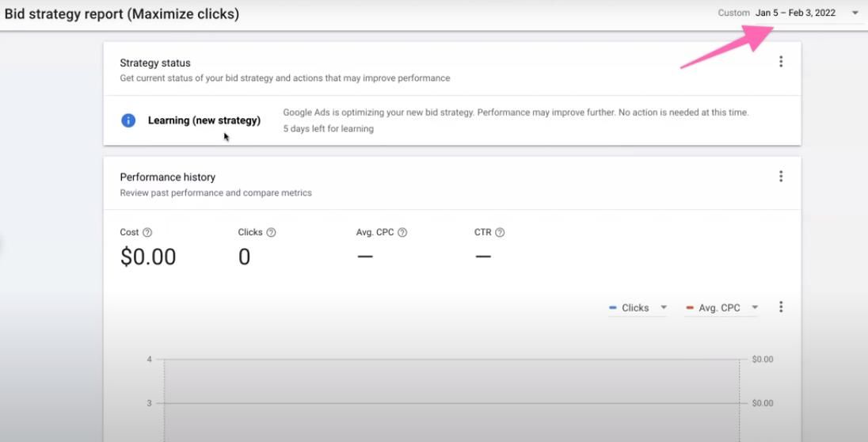
Task: Click the Avg. CPC help question mark
Action: point(402,233)
